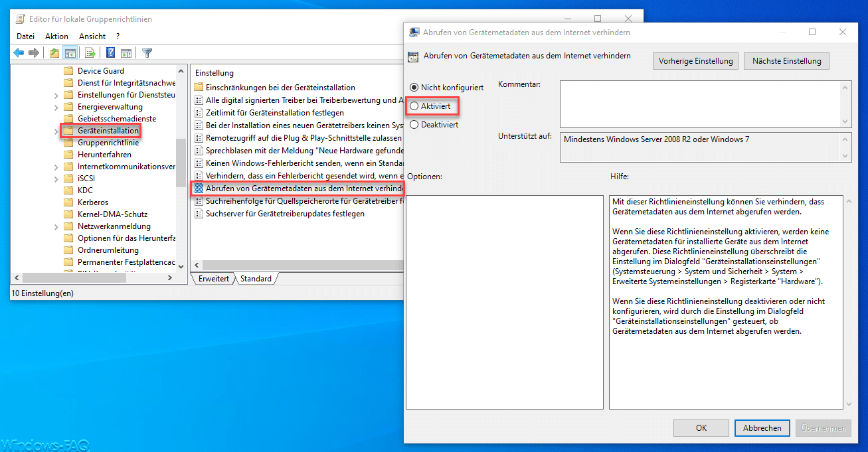Select the Deaktiviert radio button
Screen dimensions: 868x452
(x=414, y=124)
